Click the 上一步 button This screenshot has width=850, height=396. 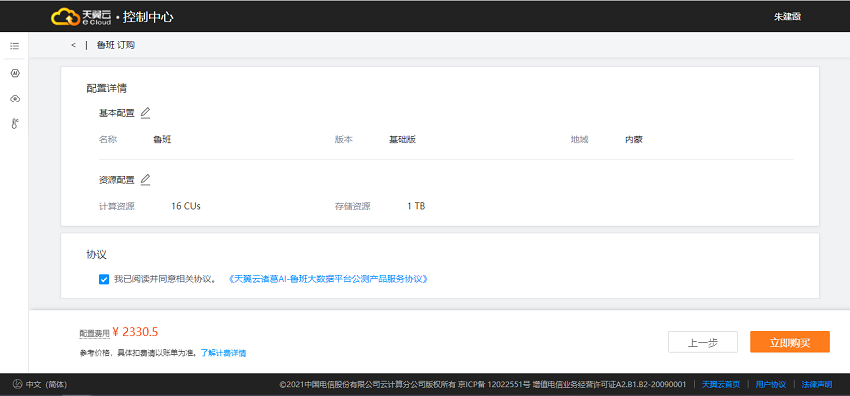click(703, 342)
